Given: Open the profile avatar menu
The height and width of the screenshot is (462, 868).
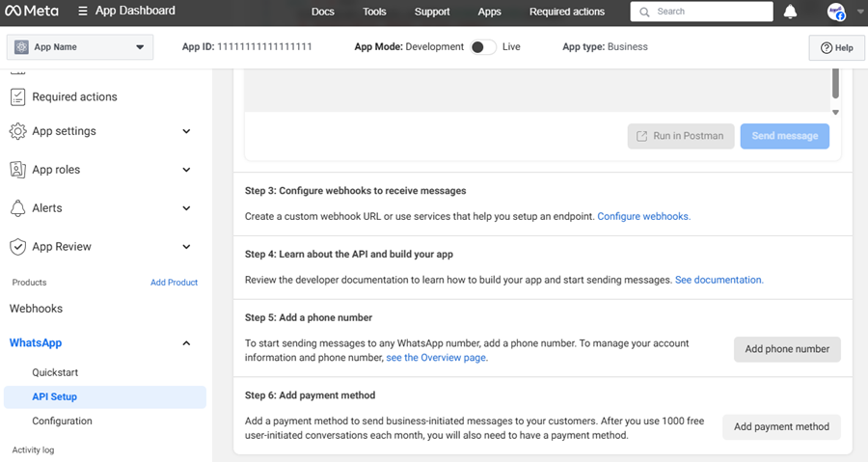Looking at the screenshot, I should (836, 12).
